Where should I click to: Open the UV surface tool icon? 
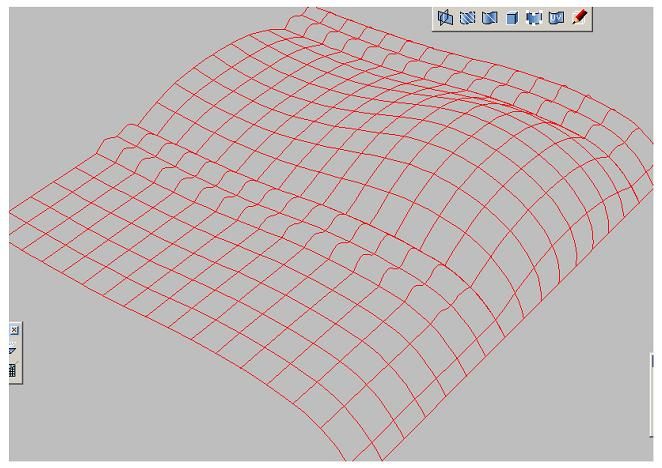tap(556, 18)
